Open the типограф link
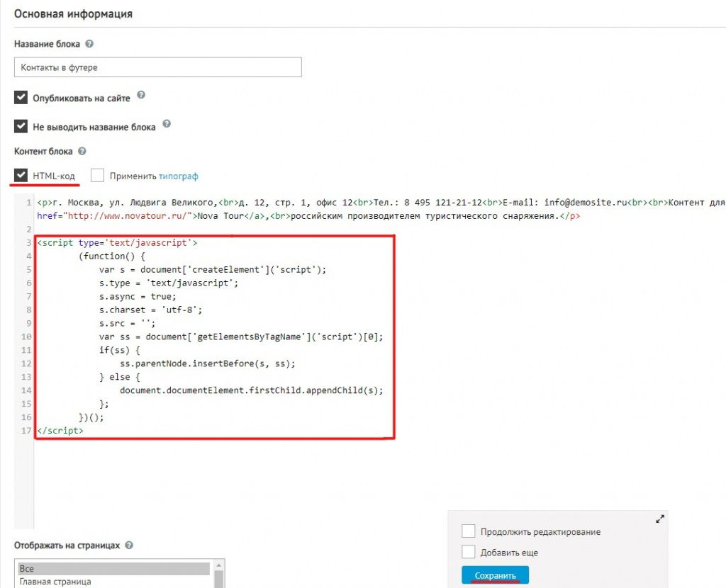The width and height of the screenshot is (726, 588). click(x=178, y=176)
